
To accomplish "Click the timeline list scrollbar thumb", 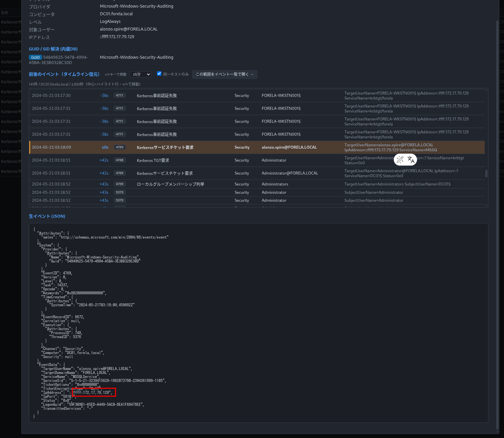I will (486, 174).
